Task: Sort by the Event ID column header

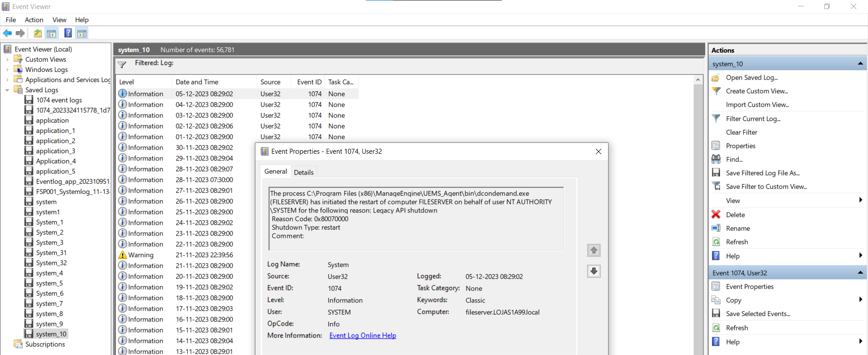Action: click(x=309, y=82)
